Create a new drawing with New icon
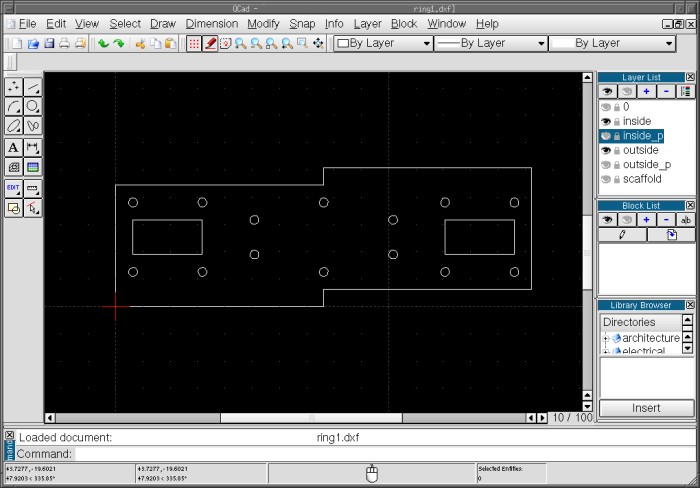 click(x=17, y=43)
